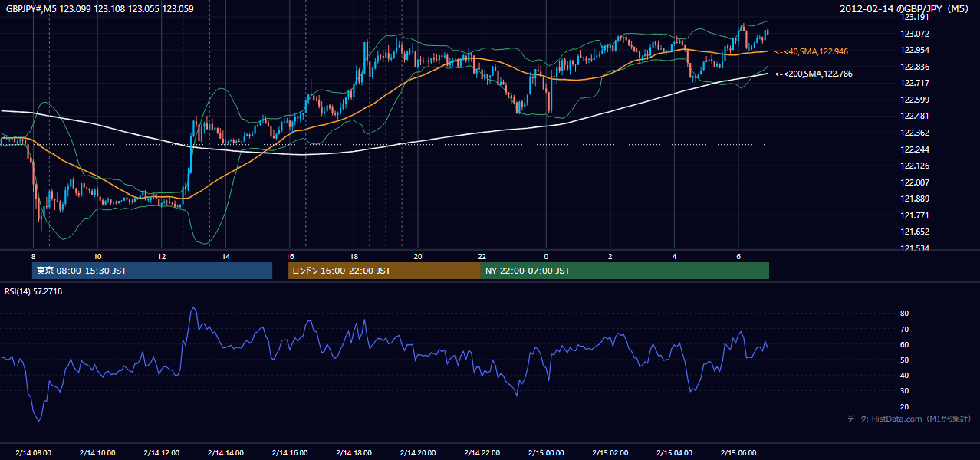Click price axis value 123.072
Image resolution: width=980 pixels, height=460 pixels.
pyautogui.click(x=916, y=34)
